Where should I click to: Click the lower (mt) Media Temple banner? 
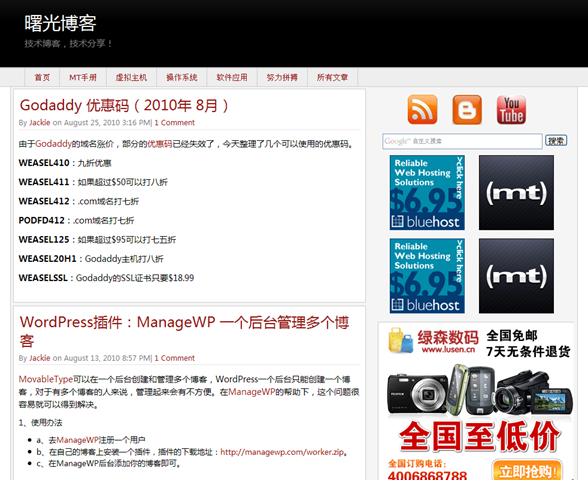tap(516, 276)
